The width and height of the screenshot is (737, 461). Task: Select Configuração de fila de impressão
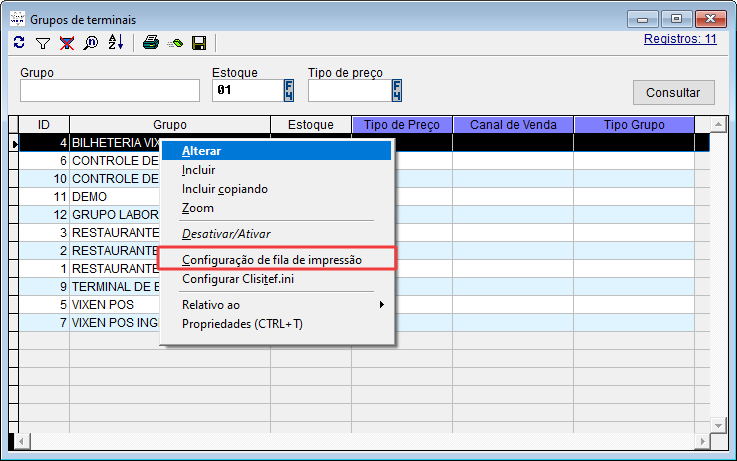coord(271,259)
